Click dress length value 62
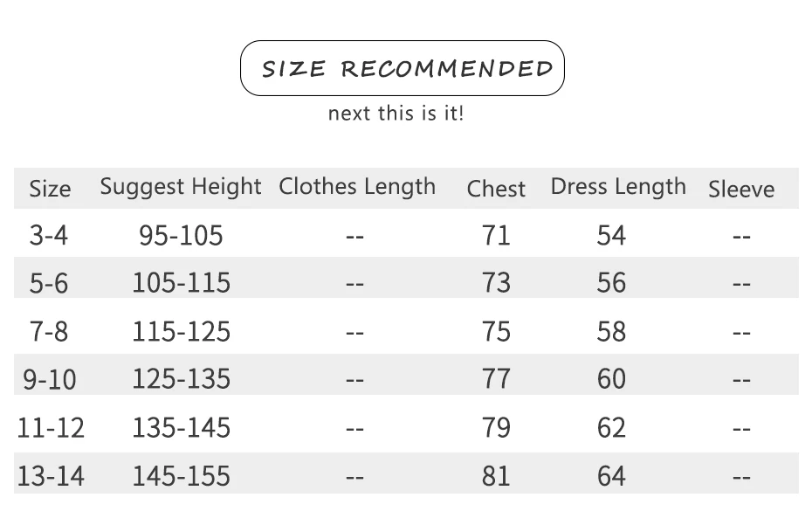812x525 pixels. point(611,427)
